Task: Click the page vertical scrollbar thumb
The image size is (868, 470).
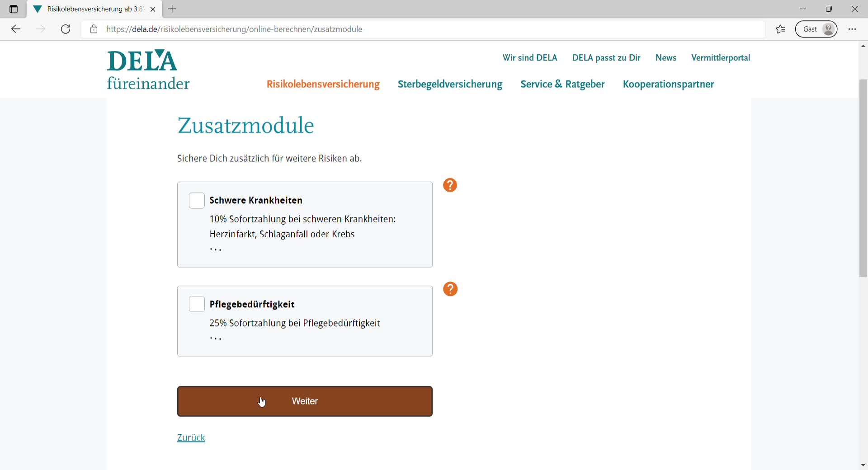Action: click(863, 179)
